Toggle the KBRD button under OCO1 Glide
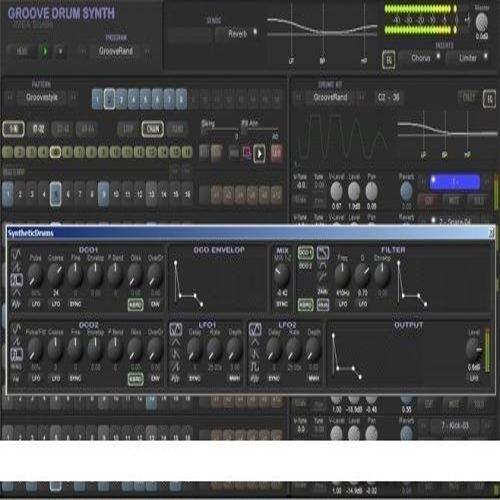The height and width of the screenshot is (500, 500). click(135, 304)
